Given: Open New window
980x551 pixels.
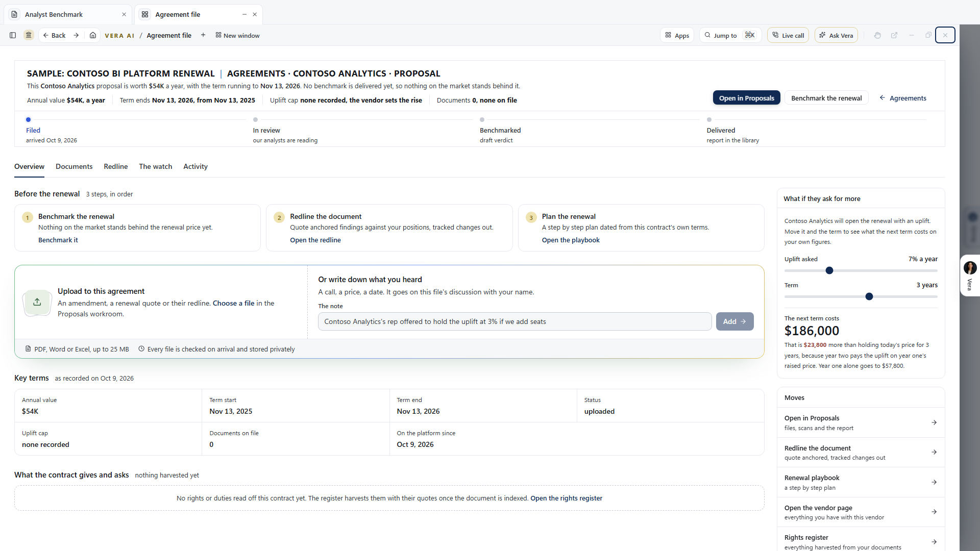Looking at the screenshot, I should pyautogui.click(x=237, y=35).
